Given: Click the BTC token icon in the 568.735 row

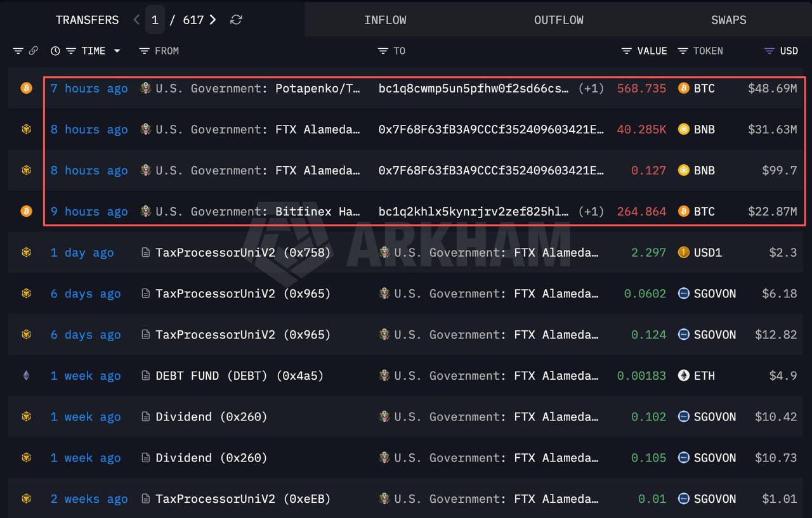Looking at the screenshot, I should coord(684,88).
